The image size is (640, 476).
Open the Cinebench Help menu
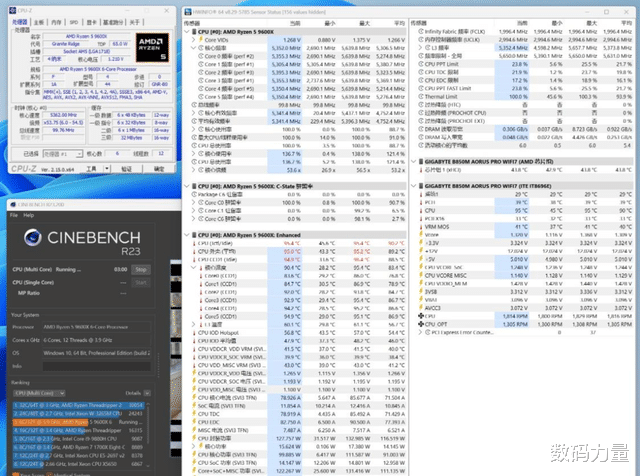click(x=29, y=215)
